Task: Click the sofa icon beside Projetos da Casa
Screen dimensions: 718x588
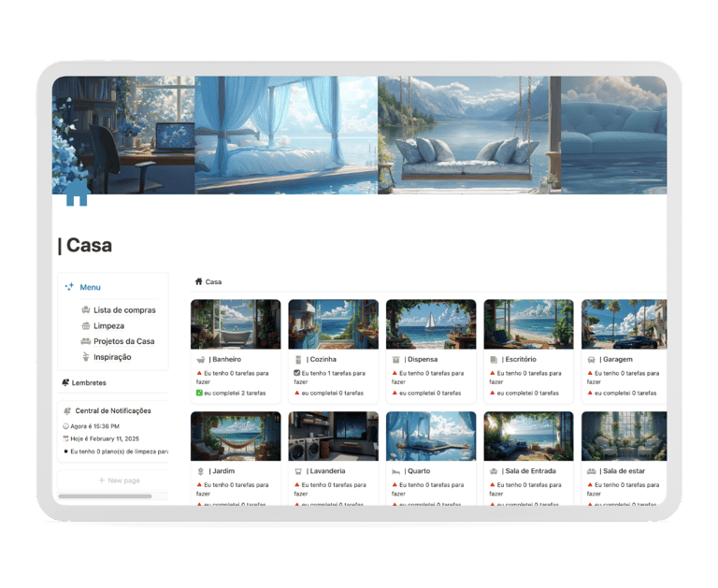Action: click(86, 341)
